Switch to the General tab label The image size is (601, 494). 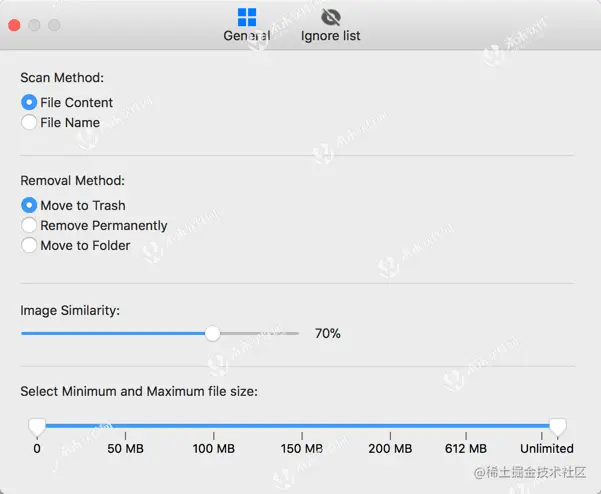pyautogui.click(x=247, y=36)
